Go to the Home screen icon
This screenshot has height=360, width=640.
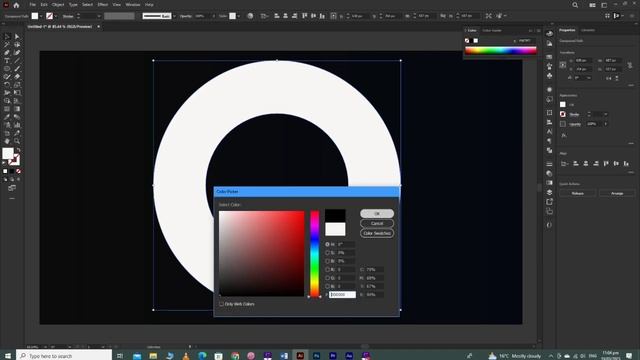(16, 5)
